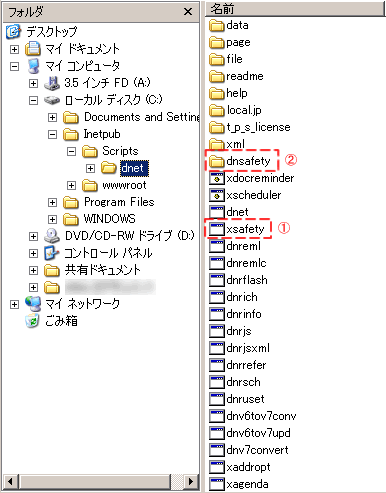This screenshot has height=493, width=386.
Task: Select the xsafety application file icon
Action: coord(216,229)
